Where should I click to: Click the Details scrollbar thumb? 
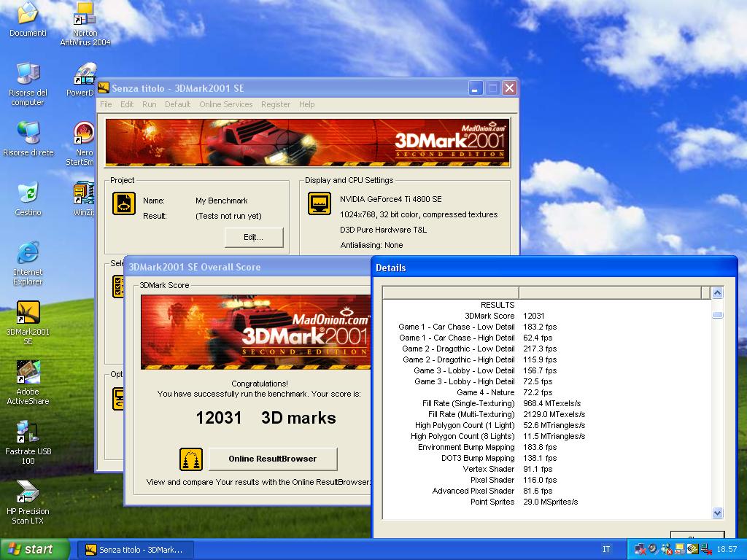718,315
